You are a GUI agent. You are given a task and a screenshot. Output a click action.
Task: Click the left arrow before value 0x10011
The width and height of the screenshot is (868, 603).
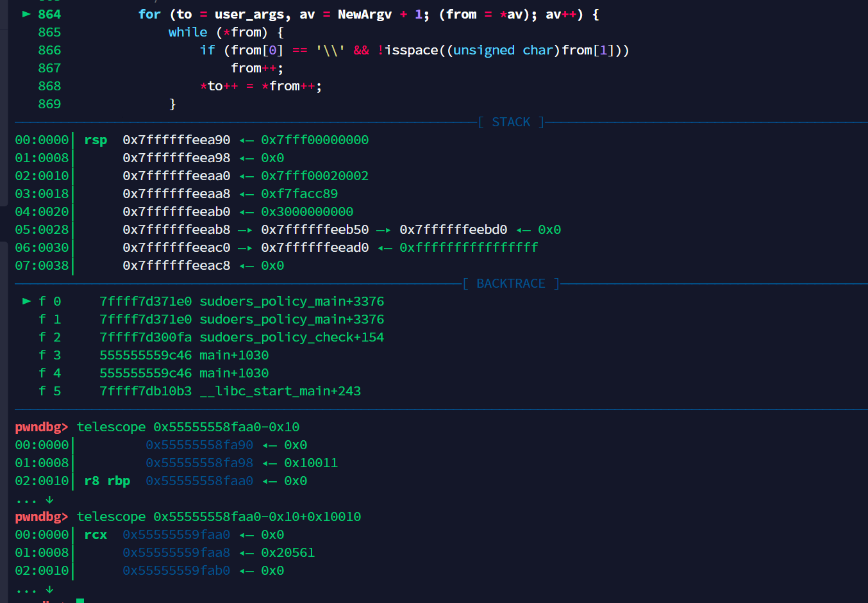click(269, 463)
